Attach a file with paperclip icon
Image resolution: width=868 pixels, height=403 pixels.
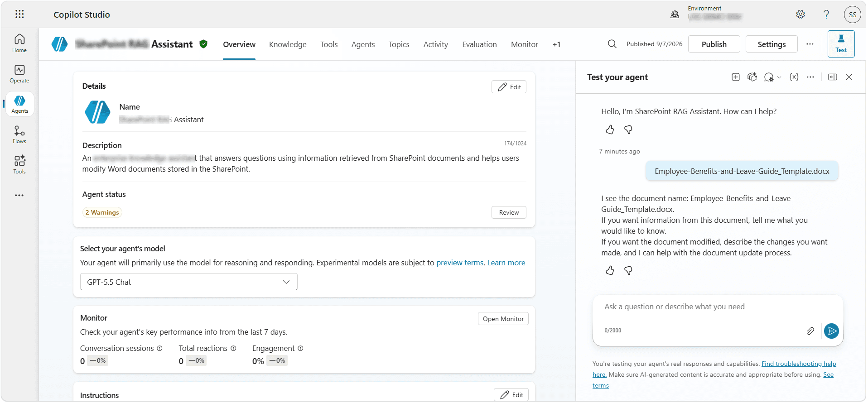click(x=810, y=331)
